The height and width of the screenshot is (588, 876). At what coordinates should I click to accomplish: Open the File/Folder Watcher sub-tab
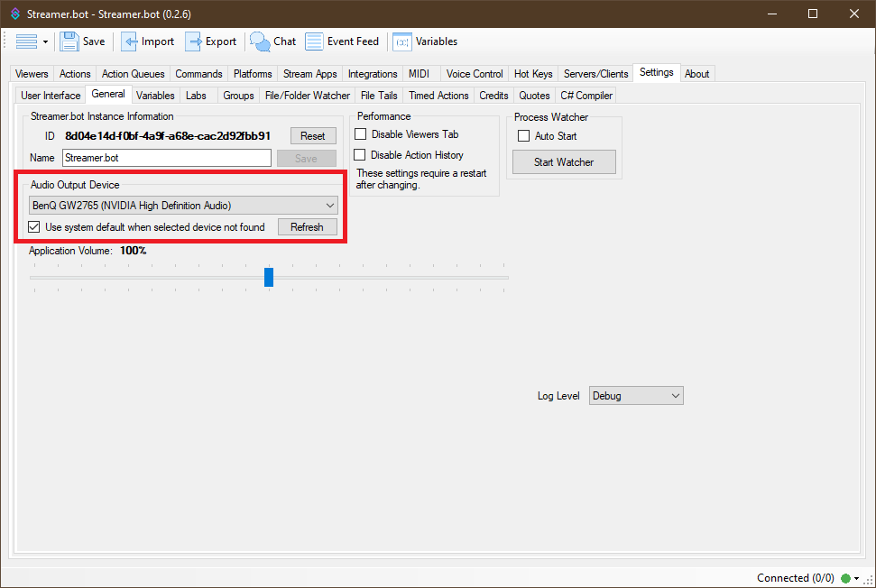coord(308,96)
